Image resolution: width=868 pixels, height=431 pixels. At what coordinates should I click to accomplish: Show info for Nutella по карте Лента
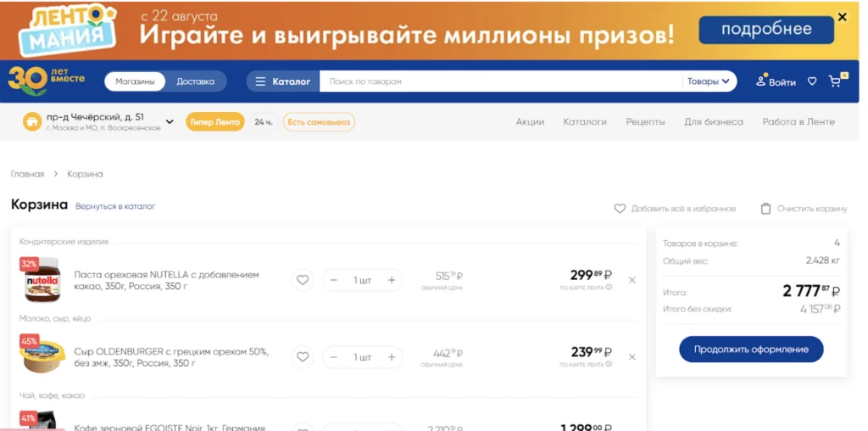click(x=609, y=288)
